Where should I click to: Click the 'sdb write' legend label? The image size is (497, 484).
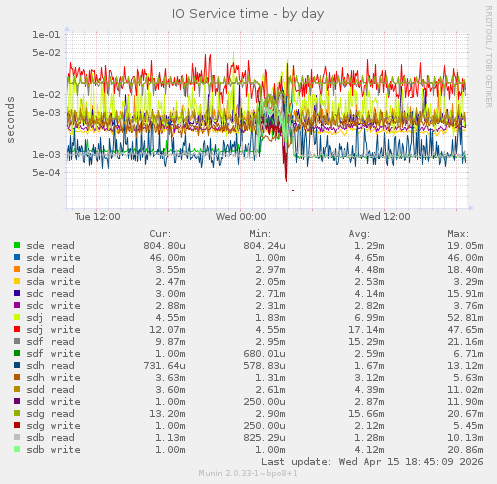pyautogui.click(x=53, y=450)
